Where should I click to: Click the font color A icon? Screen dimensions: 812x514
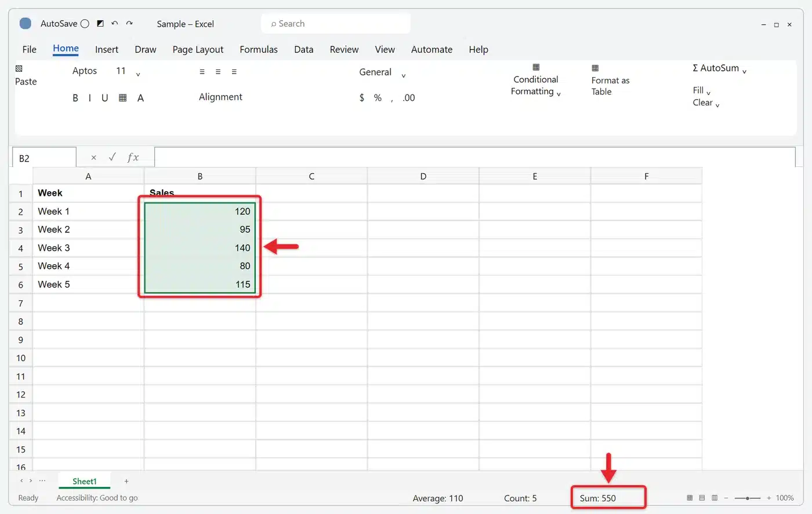(x=140, y=98)
